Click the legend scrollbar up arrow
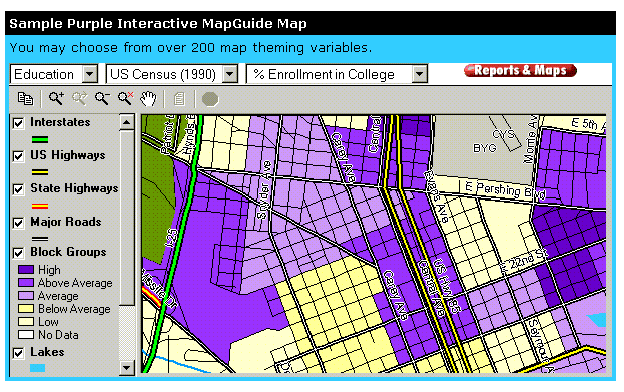Screen dimensions: 624x392 coord(127,122)
